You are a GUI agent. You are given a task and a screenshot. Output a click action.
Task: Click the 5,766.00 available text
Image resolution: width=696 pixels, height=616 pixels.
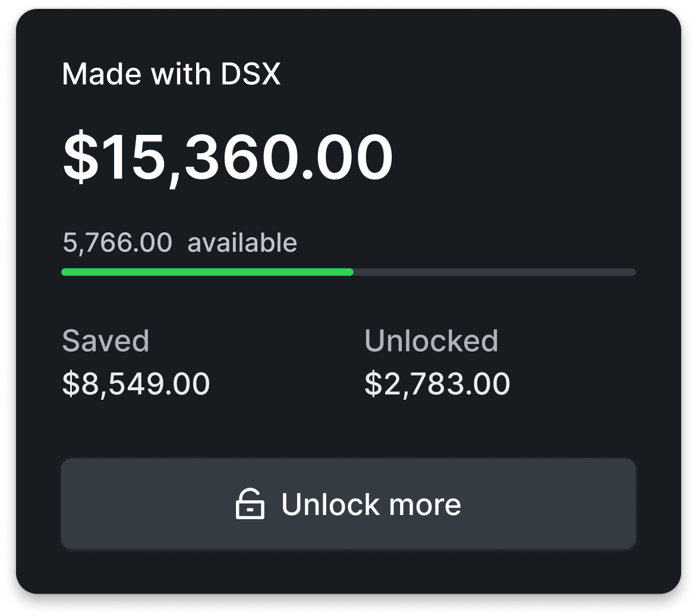[x=179, y=242]
